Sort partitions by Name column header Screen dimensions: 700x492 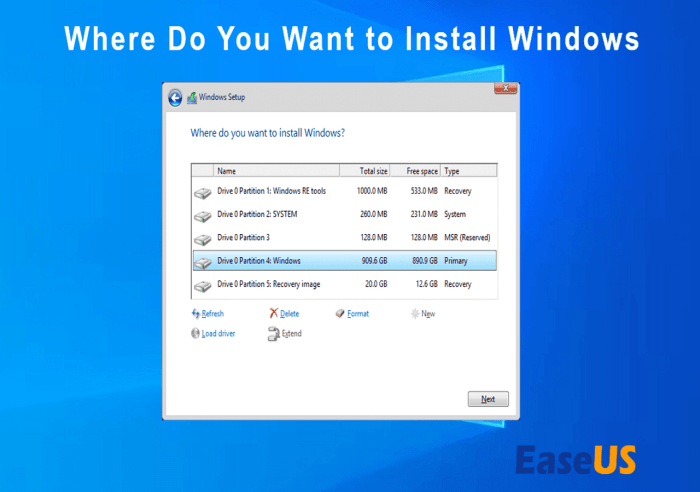coord(273,171)
